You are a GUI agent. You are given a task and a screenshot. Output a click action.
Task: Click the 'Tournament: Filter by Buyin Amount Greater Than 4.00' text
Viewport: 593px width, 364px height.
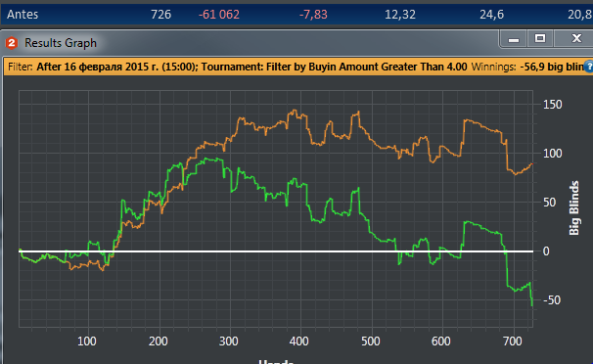pos(334,67)
